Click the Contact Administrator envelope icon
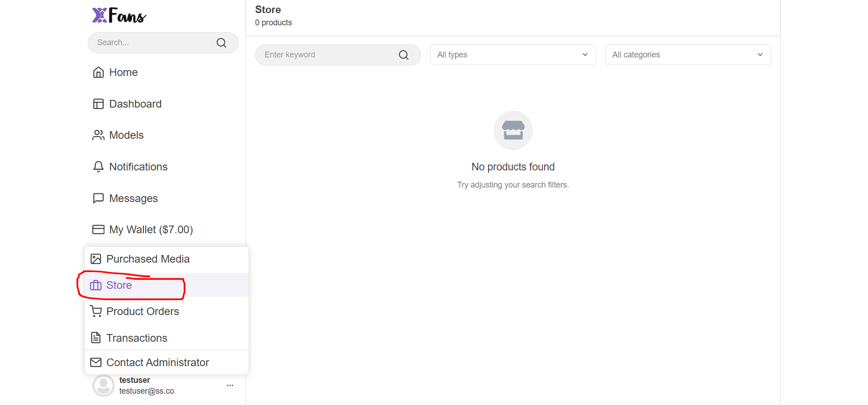This screenshot has width=868, height=405. pos(96,363)
